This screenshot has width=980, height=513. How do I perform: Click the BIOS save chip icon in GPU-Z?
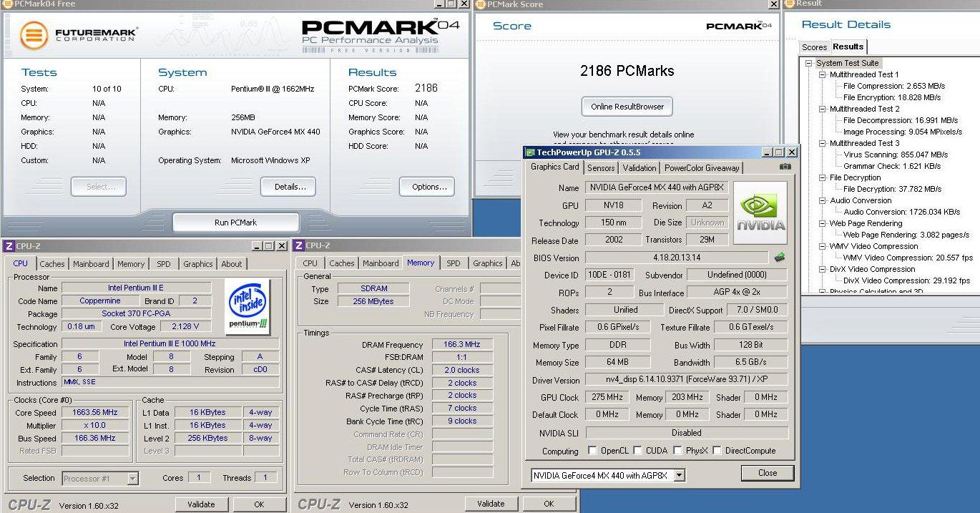point(780,257)
